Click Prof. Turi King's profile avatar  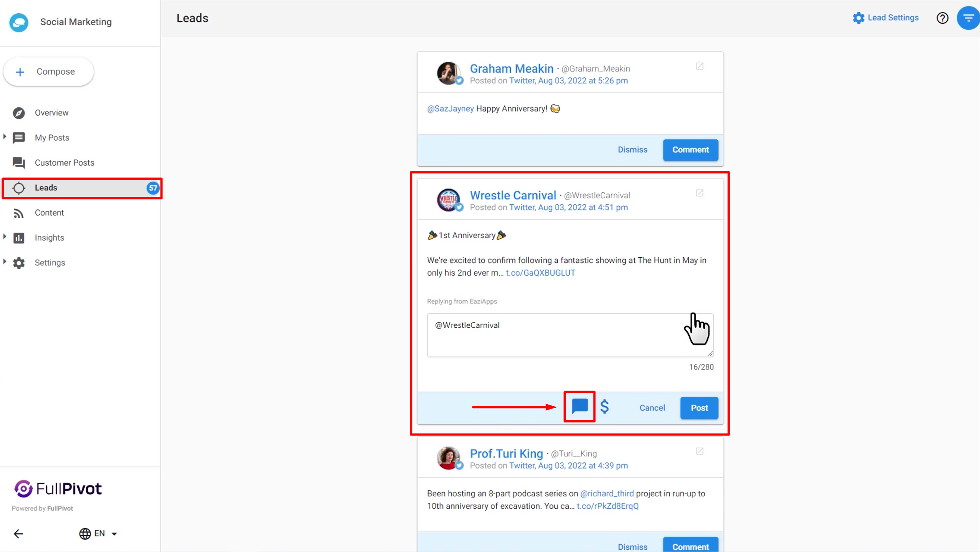[x=449, y=458]
